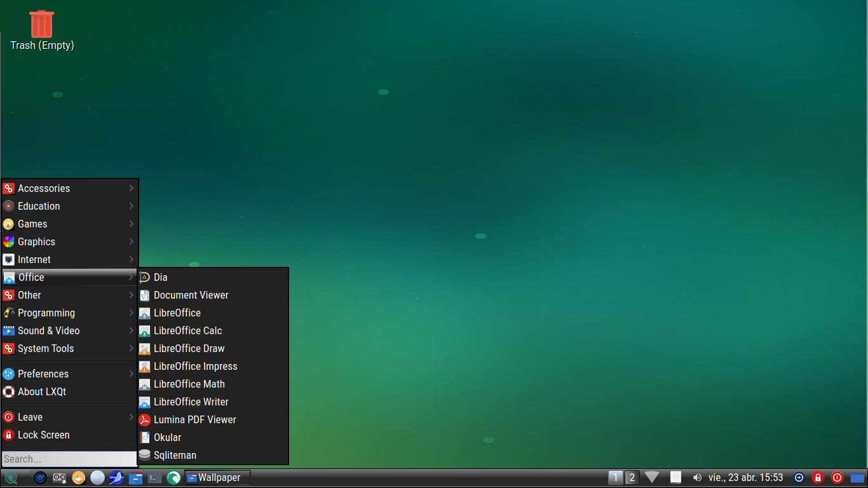Open the LibreOffice start center entry
The height and width of the screenshot is (488, 868).
point(214,313)
